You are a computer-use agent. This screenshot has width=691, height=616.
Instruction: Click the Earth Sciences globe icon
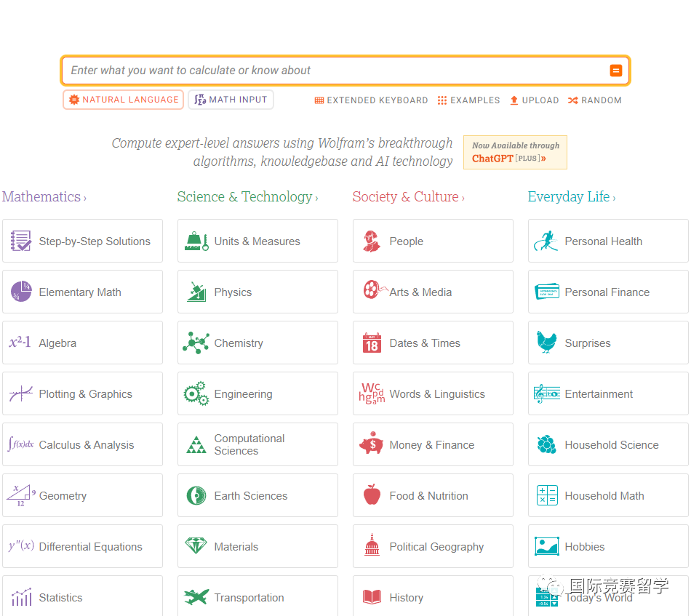click(196, 495)
